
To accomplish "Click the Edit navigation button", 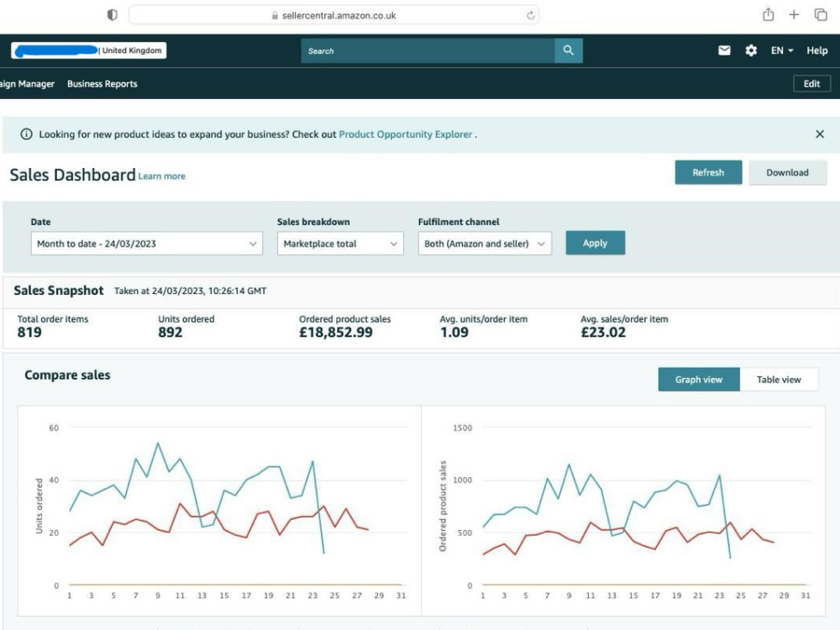I will [811, 83].
